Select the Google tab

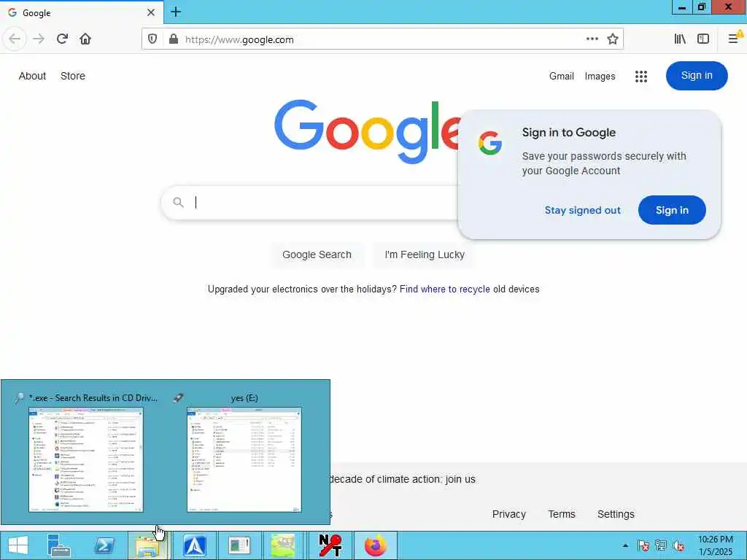(x=82, y=12)
